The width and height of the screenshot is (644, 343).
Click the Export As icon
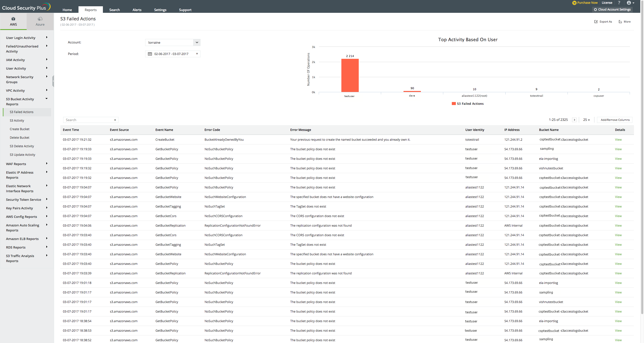tap(596, 22)
